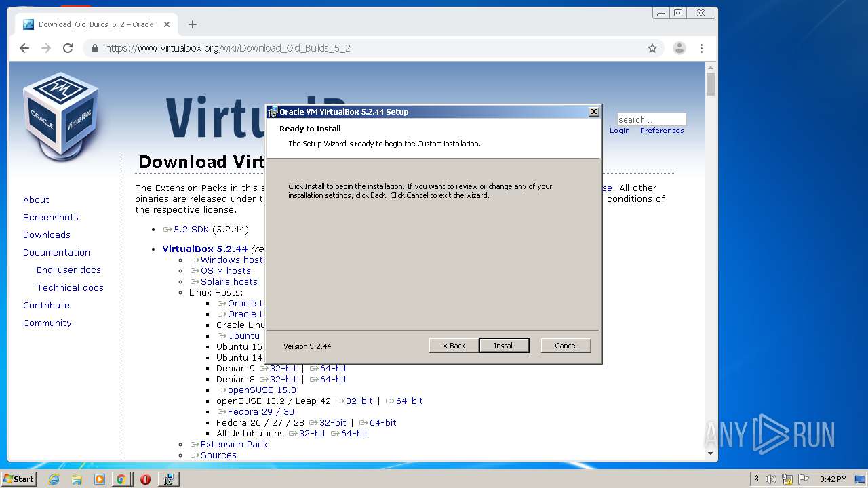Open Contribute sidebar link

pyautogui.click(x=46, y=306)
